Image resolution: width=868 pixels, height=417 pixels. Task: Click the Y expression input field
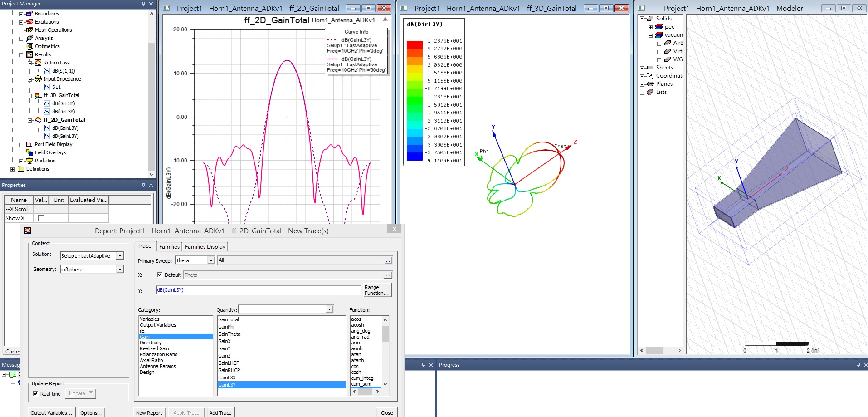click(258, 290)
